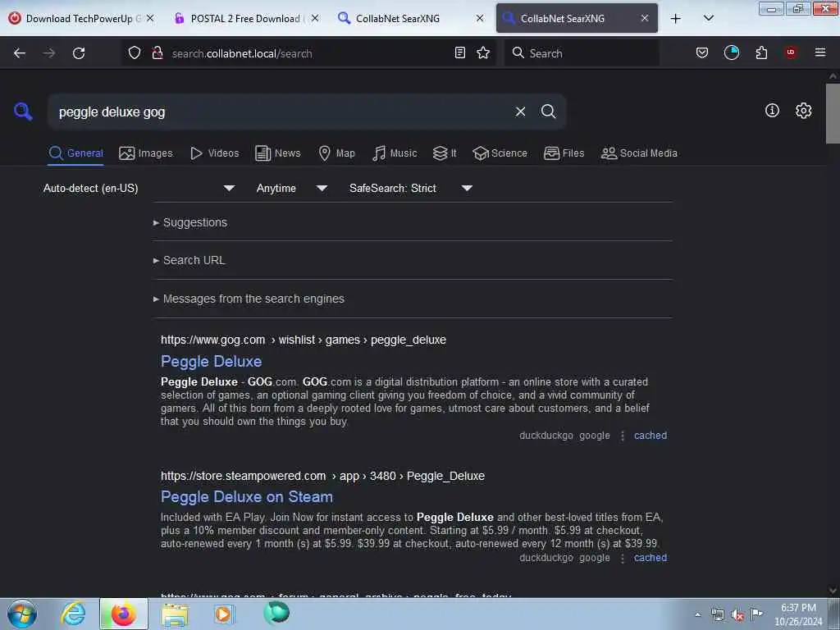The image size is (840, 630).
Task: Select the It search category
Action: pyautogui.click(x=445, y=153)
